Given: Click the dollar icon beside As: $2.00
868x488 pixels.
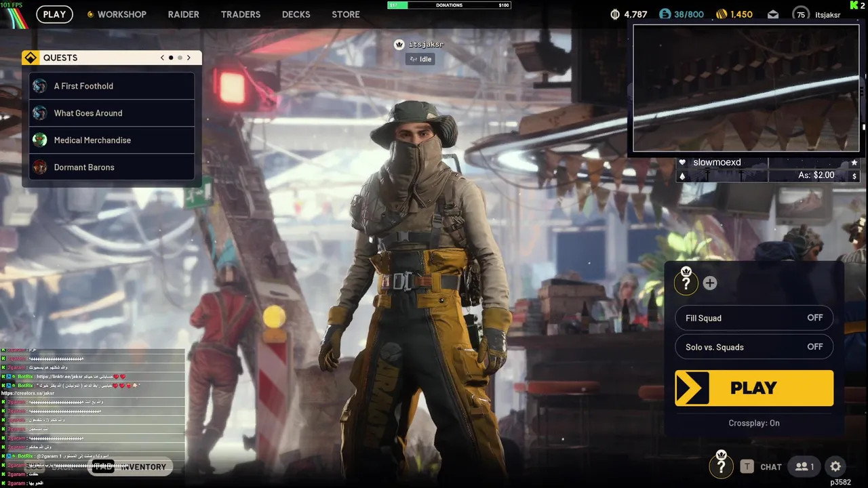Looking at the screenshot, I should point(854,176).
